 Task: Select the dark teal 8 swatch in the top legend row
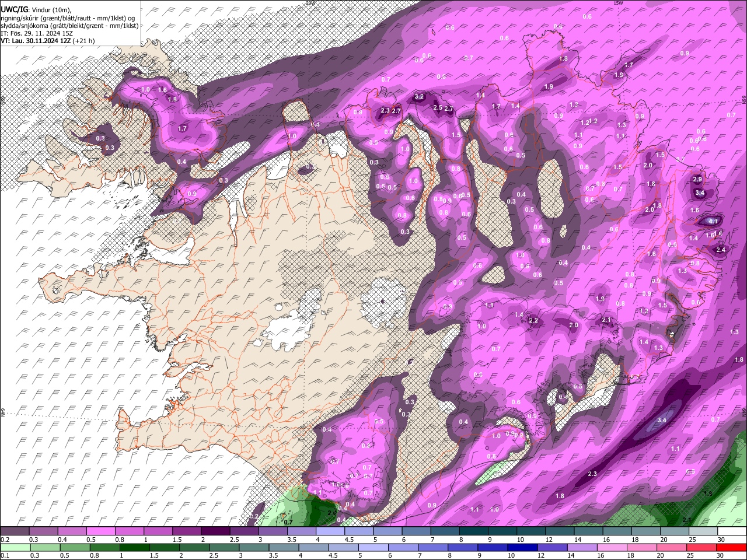pos(473,531)
